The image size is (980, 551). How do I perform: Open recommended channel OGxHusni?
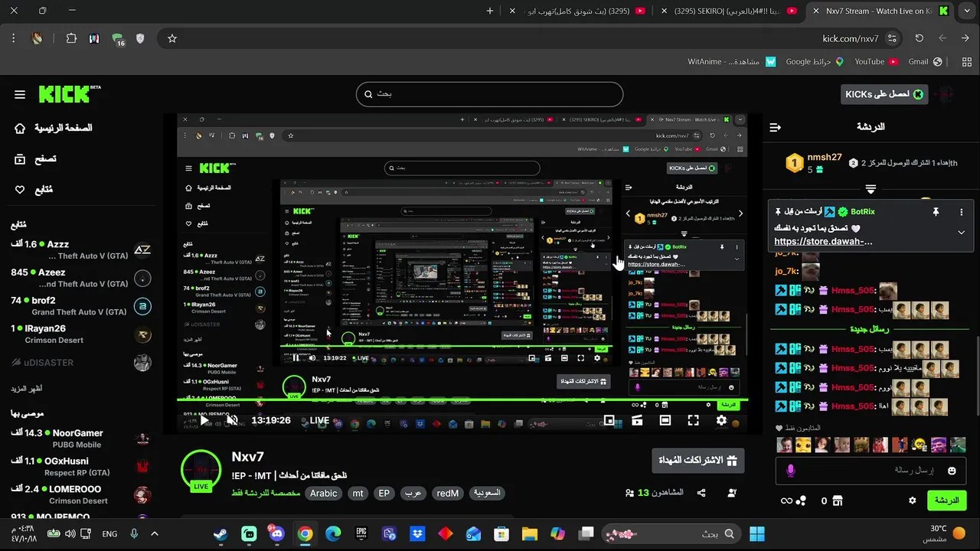(x=80, y=467)
